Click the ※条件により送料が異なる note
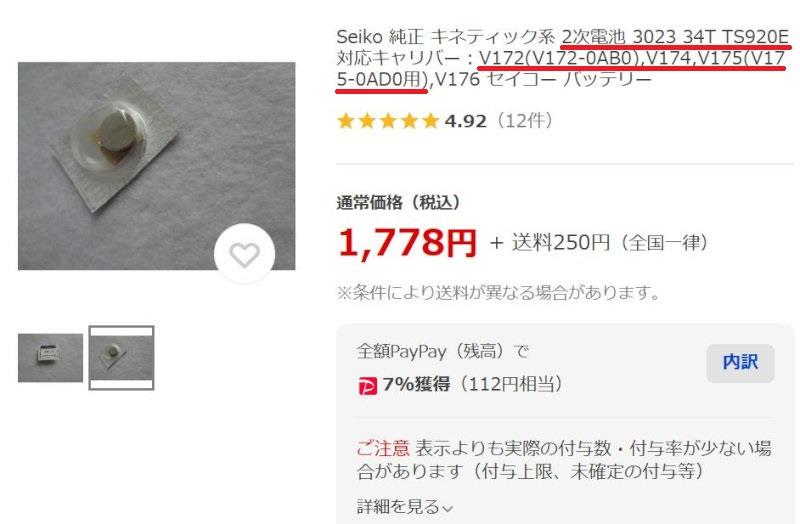This screenshot has height=524, width=800. click(x=498, y=293)
